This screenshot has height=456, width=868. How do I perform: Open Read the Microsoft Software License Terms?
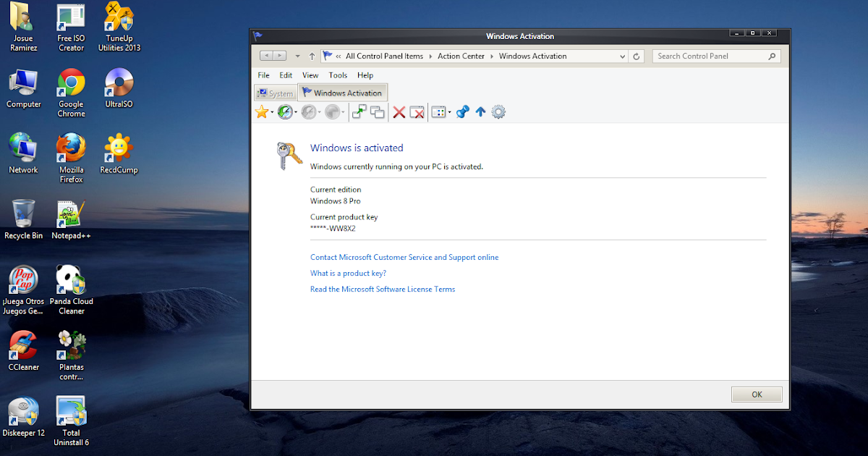pyautogui.click(x=383, y=289)
